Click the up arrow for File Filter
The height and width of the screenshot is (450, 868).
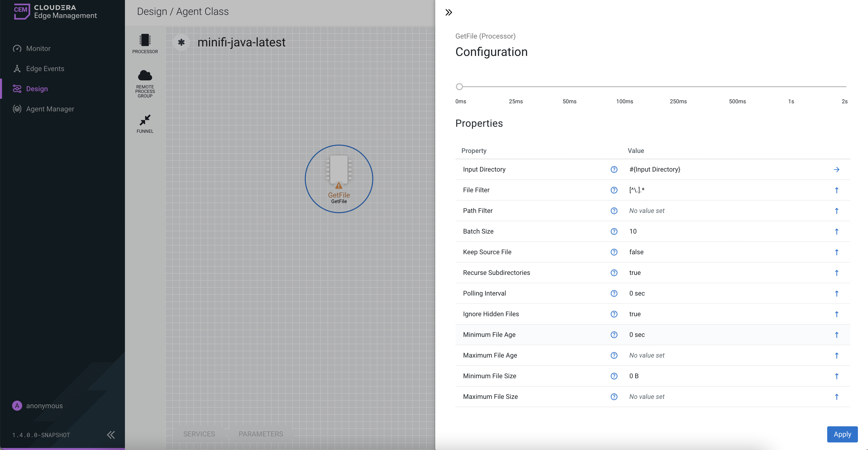coord(836,190)
